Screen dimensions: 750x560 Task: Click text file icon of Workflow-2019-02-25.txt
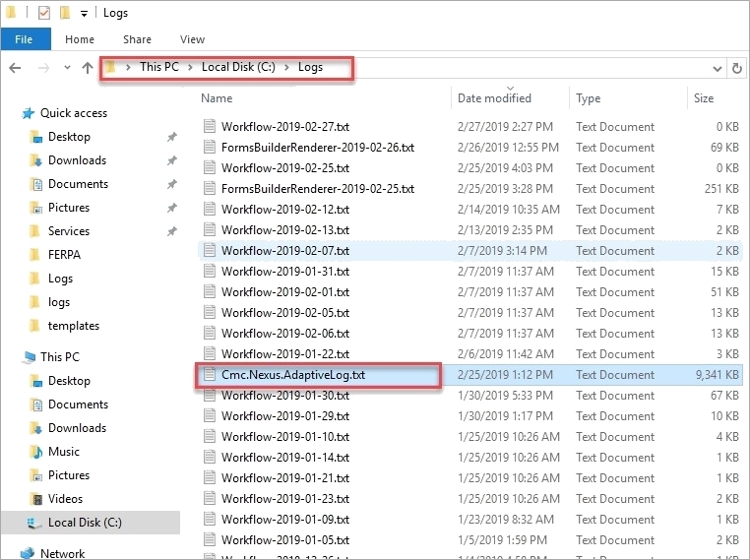pyautogui.click(x=209, y=167)
